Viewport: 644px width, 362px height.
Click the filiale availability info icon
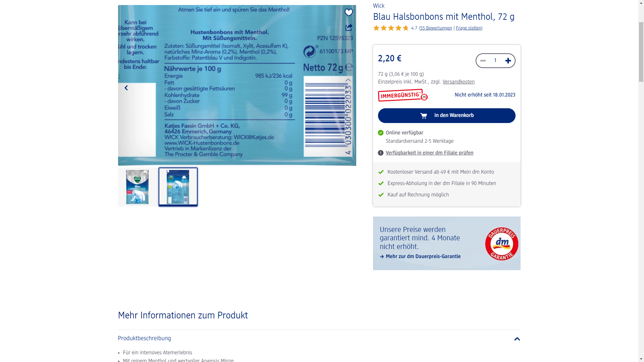[381, 153]
